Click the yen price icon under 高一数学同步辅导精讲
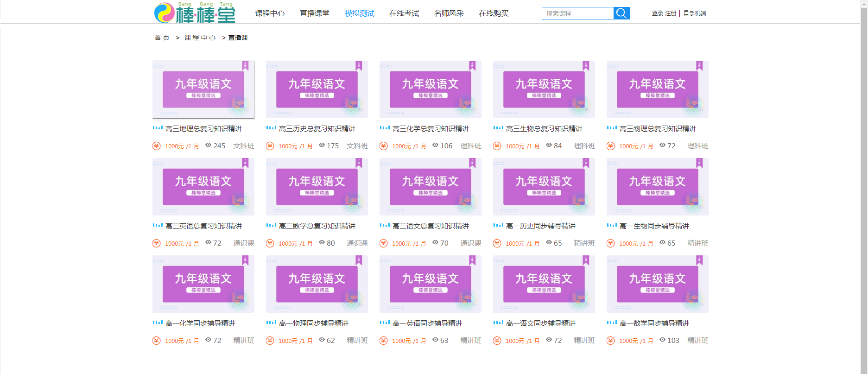This screenshot has height=374, width=868. click(x=611, y=341)
